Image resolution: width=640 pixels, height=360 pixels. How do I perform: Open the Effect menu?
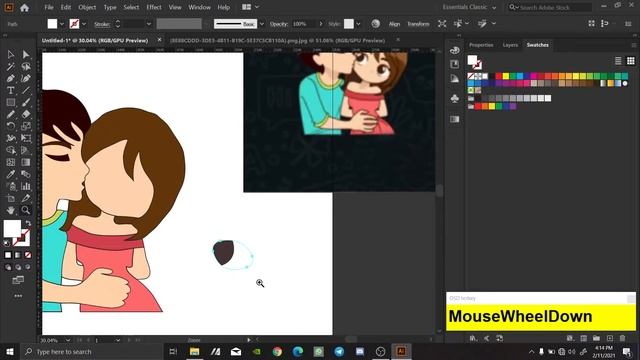coord(154,7)
